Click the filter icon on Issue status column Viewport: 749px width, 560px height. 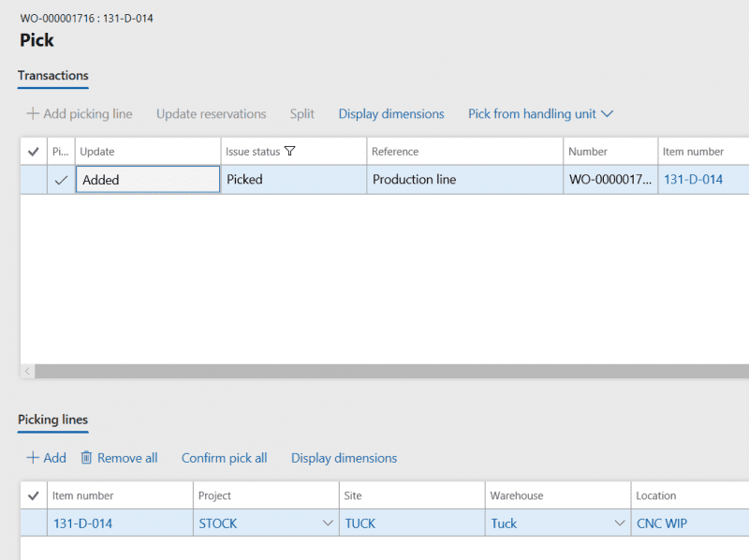pos(289,152)
